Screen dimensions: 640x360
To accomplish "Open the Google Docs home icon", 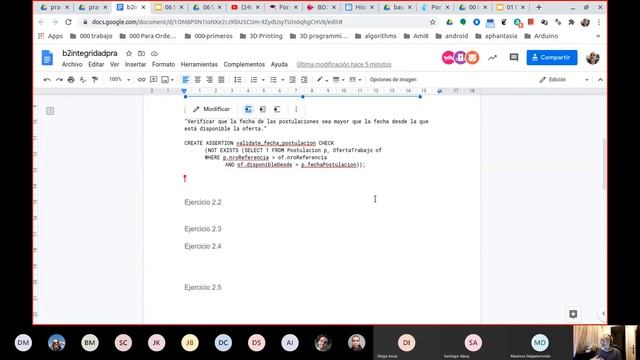I will (47, 58).
